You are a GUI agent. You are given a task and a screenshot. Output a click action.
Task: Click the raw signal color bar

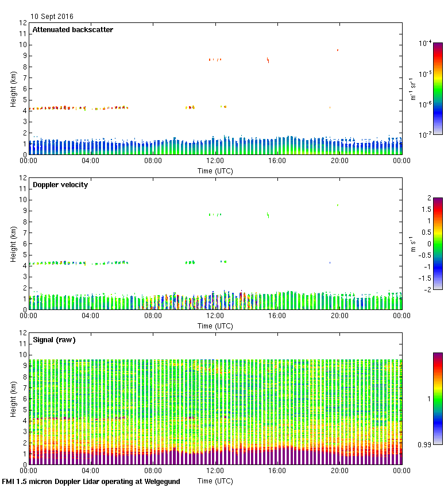438,398
